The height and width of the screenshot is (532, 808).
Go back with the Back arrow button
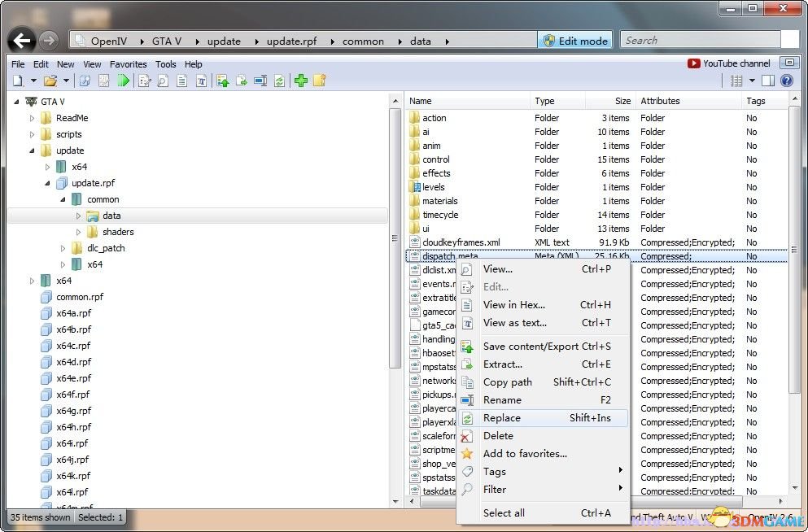(x=22, y=41)
